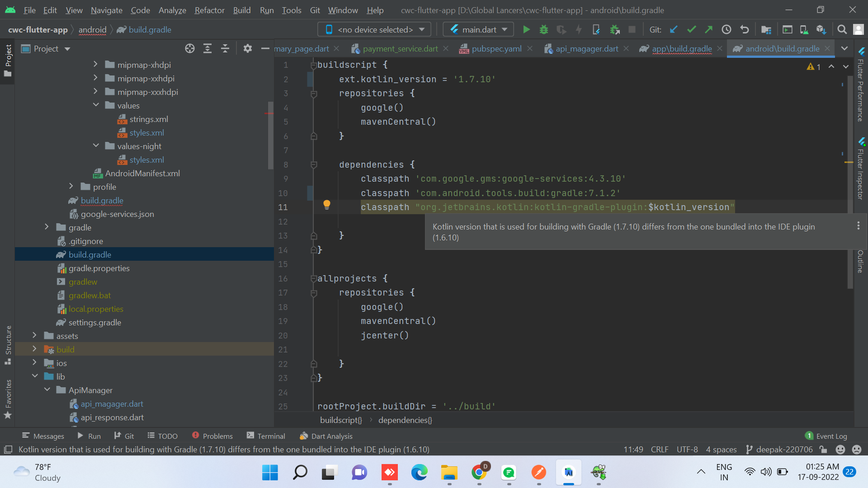This screenshot has height=488, width=868.
Task: Click the Stop square button in toolbar
Action: pos(632,30)
